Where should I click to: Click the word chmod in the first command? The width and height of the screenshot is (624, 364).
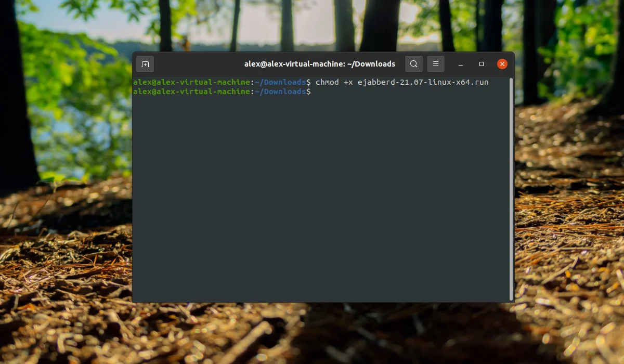(327, 82)
